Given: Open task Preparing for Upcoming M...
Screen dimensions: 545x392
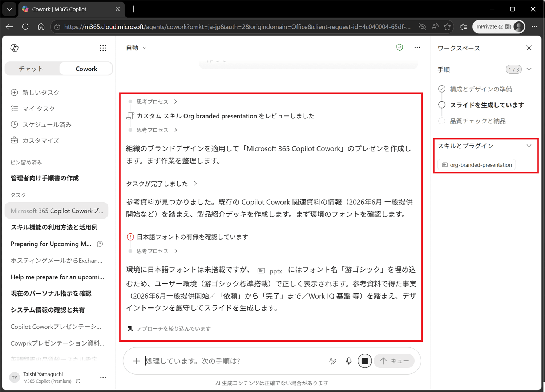Looking at the screenshot, I should coord(51,244).
